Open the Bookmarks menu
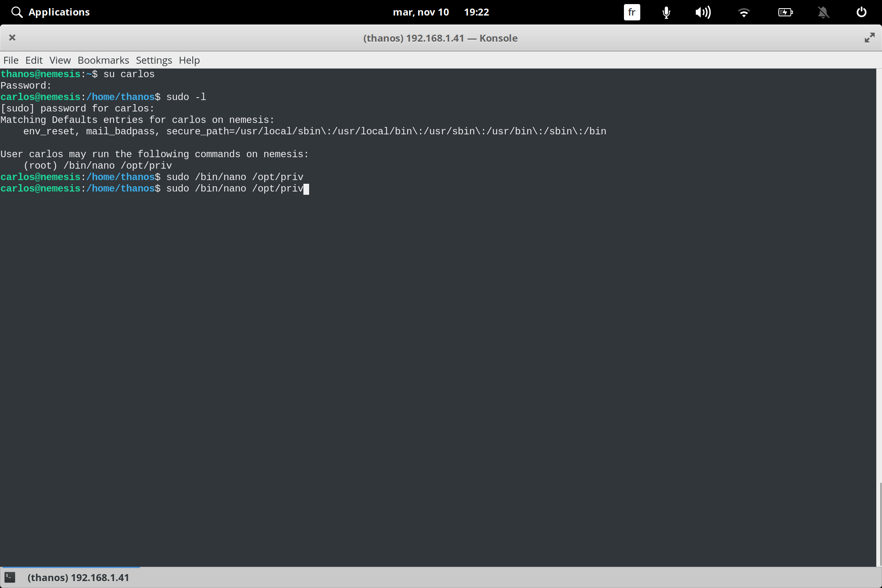 [x=103, y=60]
